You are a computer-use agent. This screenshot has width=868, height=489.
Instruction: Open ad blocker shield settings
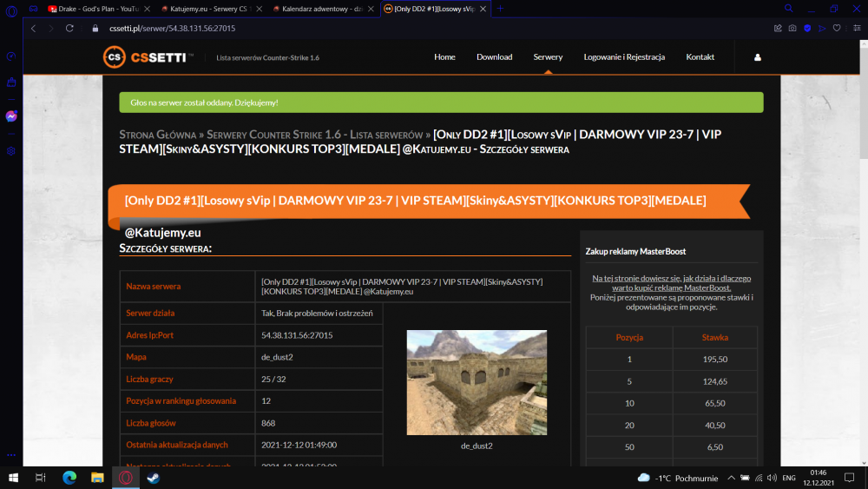pyautogui.click(x=807, y=29)
